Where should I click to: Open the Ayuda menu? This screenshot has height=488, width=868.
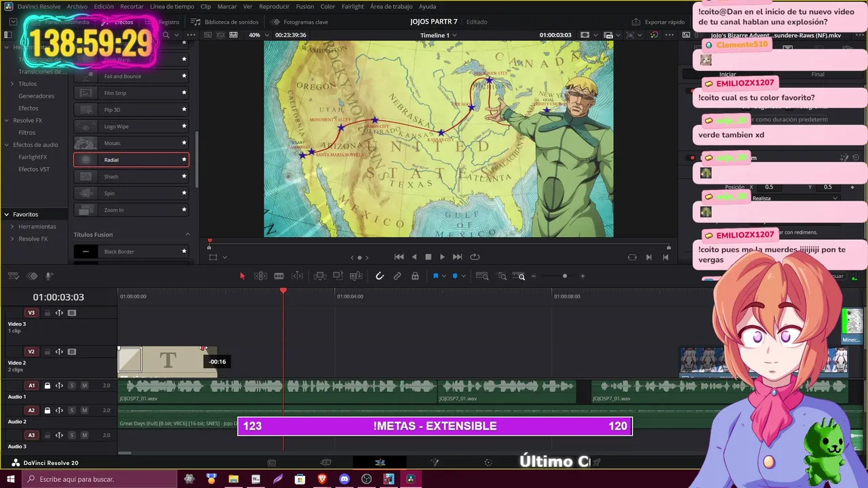[427, 6]
